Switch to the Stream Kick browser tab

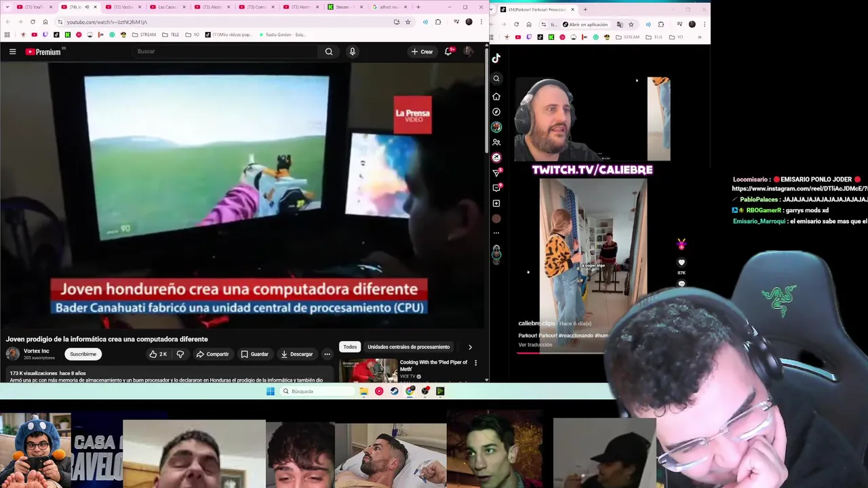coord(344,7)
